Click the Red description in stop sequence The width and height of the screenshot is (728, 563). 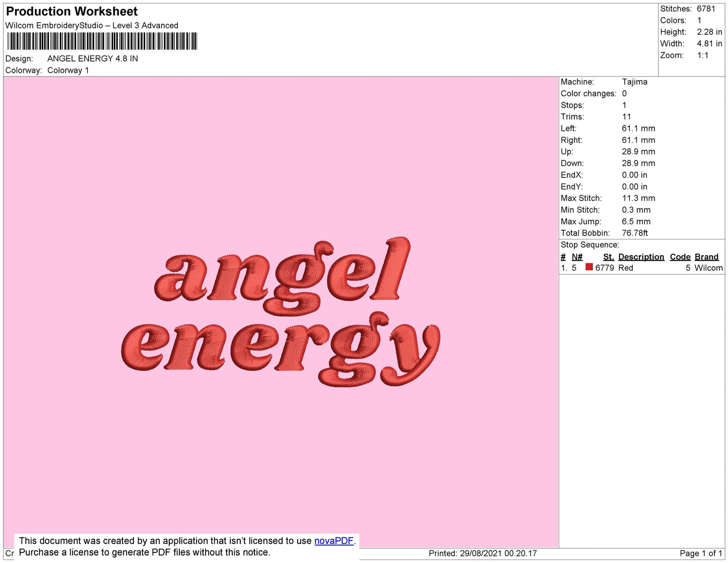click(x=626, y=268)
